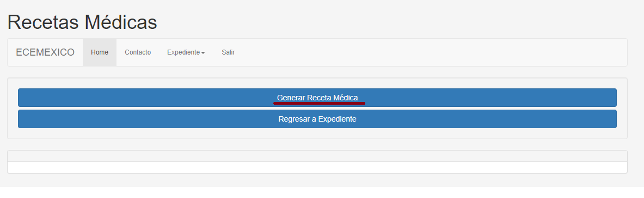Click the red underline beneath Generar Receta Médica

pos(319,103)
